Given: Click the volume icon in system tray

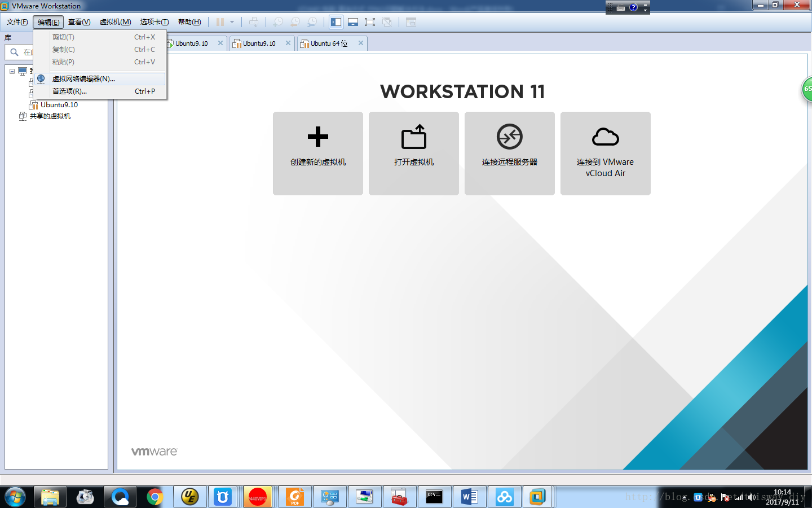Looking at the screenshot, I should click(751, 497).
